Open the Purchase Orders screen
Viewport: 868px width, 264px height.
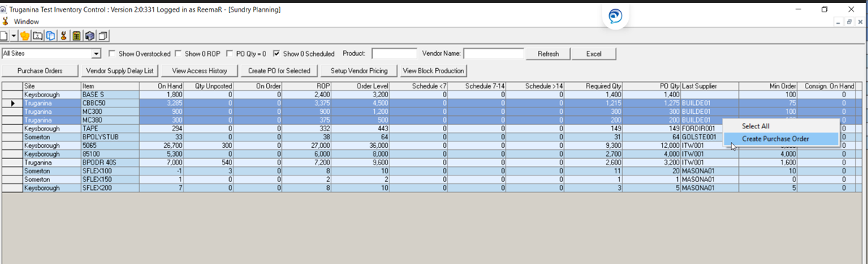click(40, 71)
